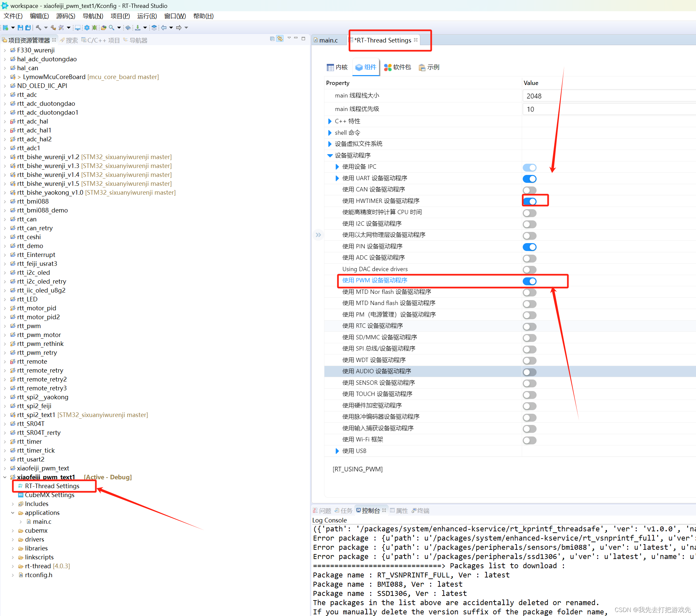The image size is (696, 616).
Task: Expand the rtt_pwm project in explorer
Action: click(5, 326)
